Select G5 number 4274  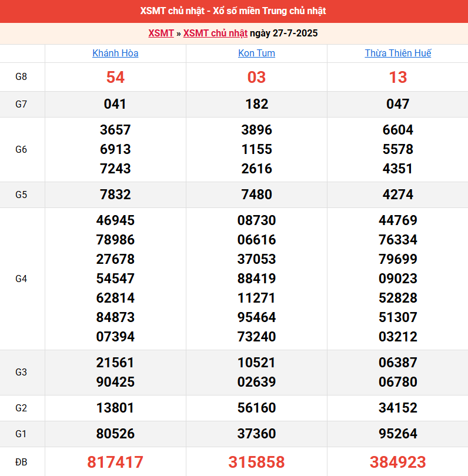click(x=398, y=195)
